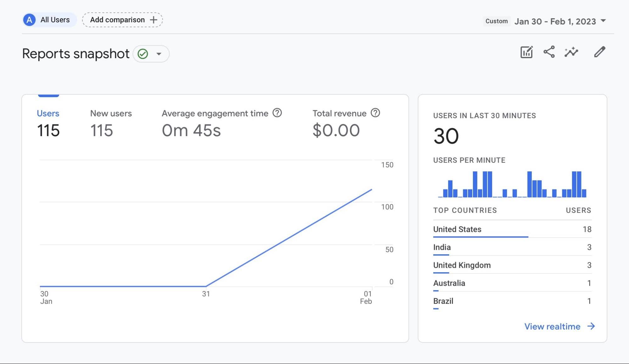Click the pencil edit icon
This screenshot has height=364, width=629.
pyautogui.click(x=599, y=52)
